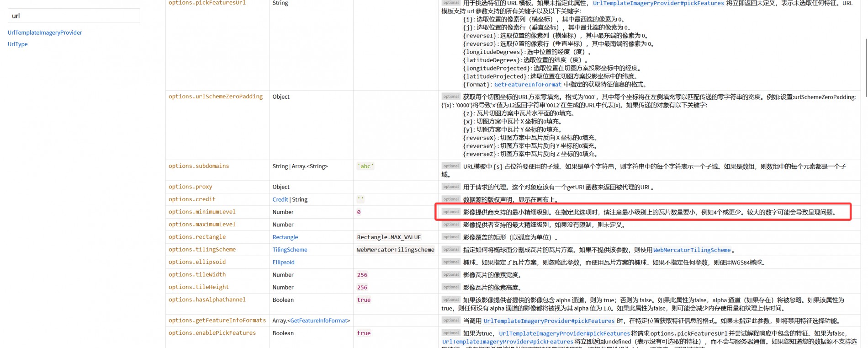Open the Ellipsoid type link

coord(283,262)
